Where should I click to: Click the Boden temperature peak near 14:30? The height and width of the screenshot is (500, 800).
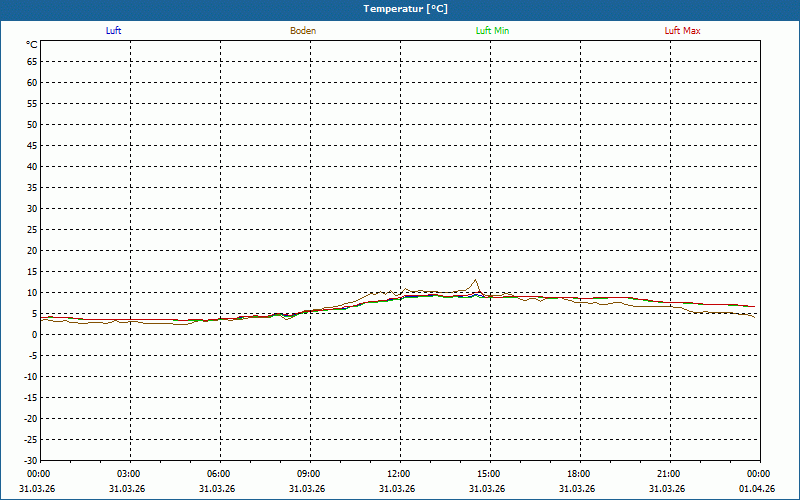[x=476, y=280]
